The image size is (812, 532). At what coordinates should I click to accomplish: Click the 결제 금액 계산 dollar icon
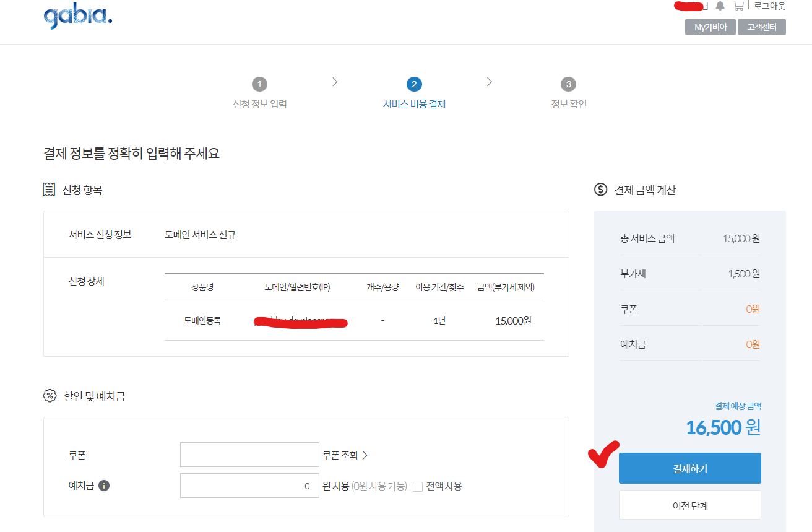pos(600,190)
